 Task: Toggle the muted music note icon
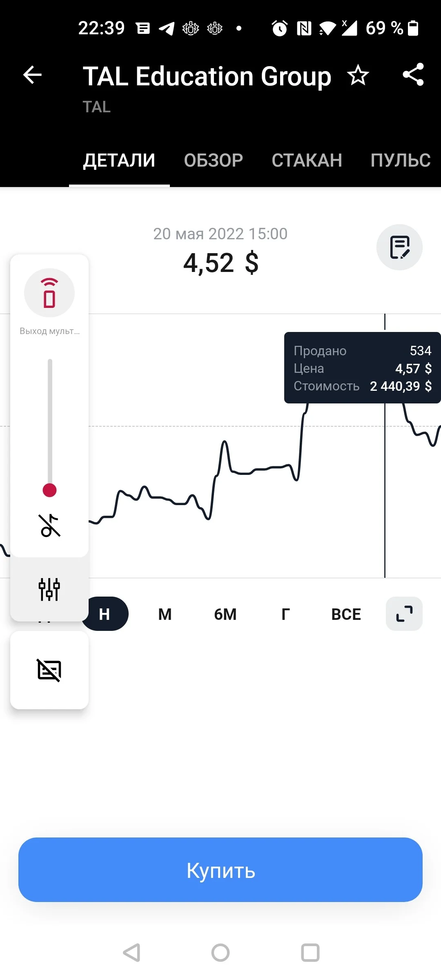(49, 525)
